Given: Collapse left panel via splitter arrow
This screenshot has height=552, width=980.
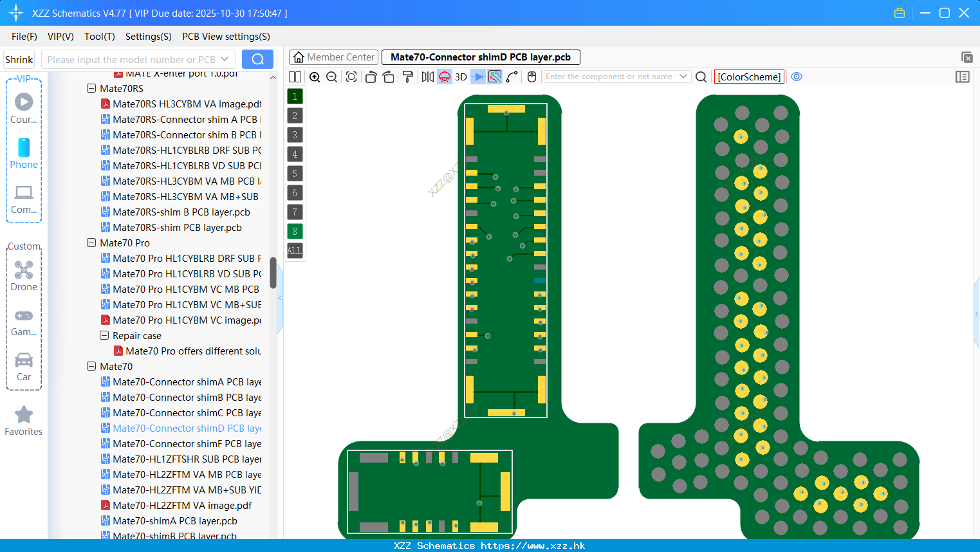Looking at the screenshot, I should [280, 298].
